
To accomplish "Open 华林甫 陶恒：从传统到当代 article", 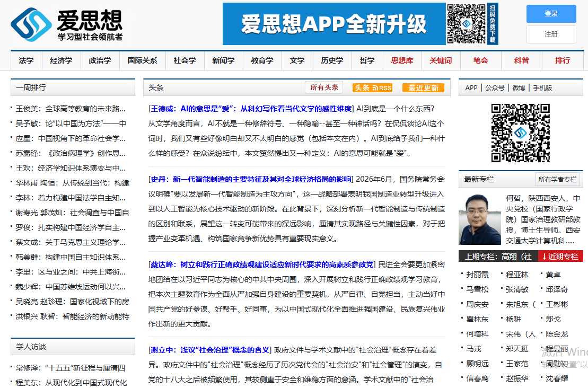I will [73, 183].
